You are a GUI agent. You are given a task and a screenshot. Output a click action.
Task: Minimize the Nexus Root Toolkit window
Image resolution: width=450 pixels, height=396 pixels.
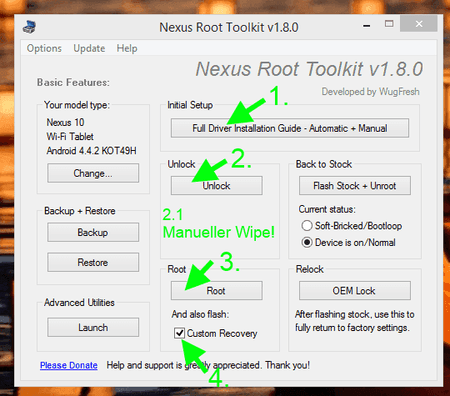pos(367,25)
